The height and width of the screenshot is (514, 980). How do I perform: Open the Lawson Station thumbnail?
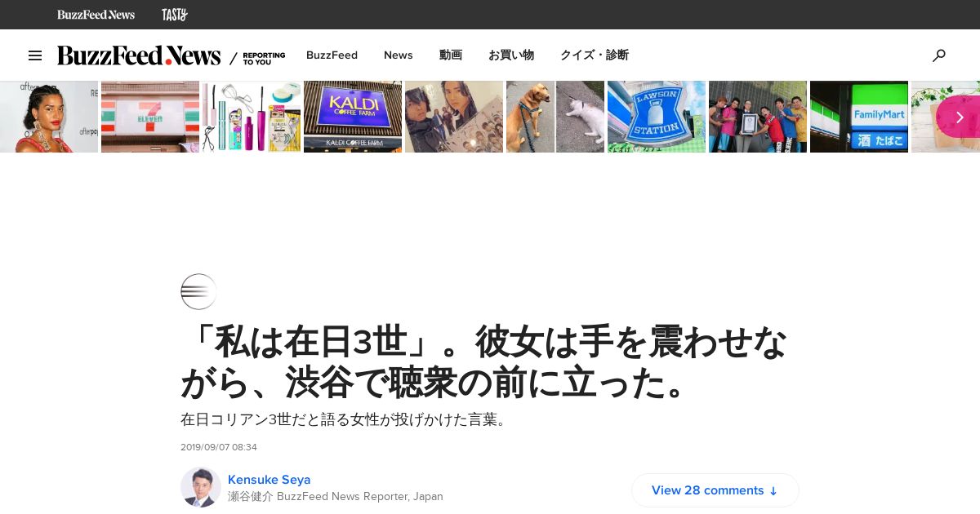pyautogui.click(x=657, y=117)
